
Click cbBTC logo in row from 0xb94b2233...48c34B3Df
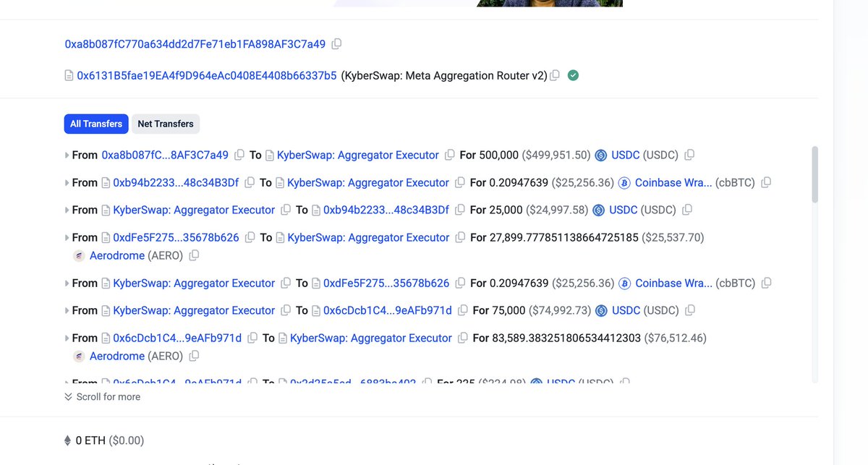(x=624, y=182)
